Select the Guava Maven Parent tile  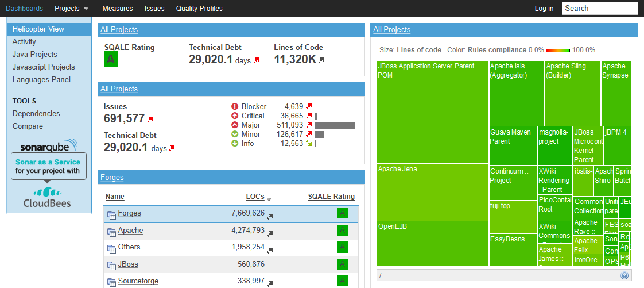point(513,145)
